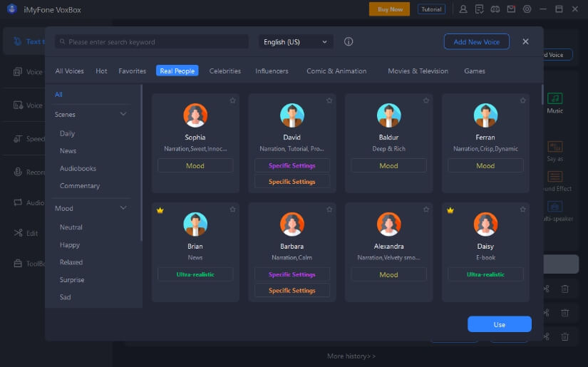The width and height of the screenshot is (588, 367).
Task: Select Alexandra voice avatar
Action: click(x=388, y=224)
